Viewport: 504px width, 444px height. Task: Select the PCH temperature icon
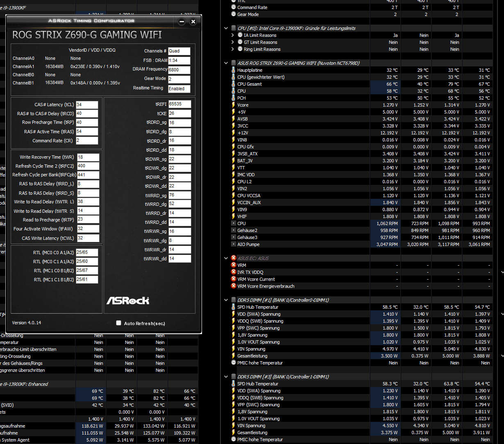234,98
